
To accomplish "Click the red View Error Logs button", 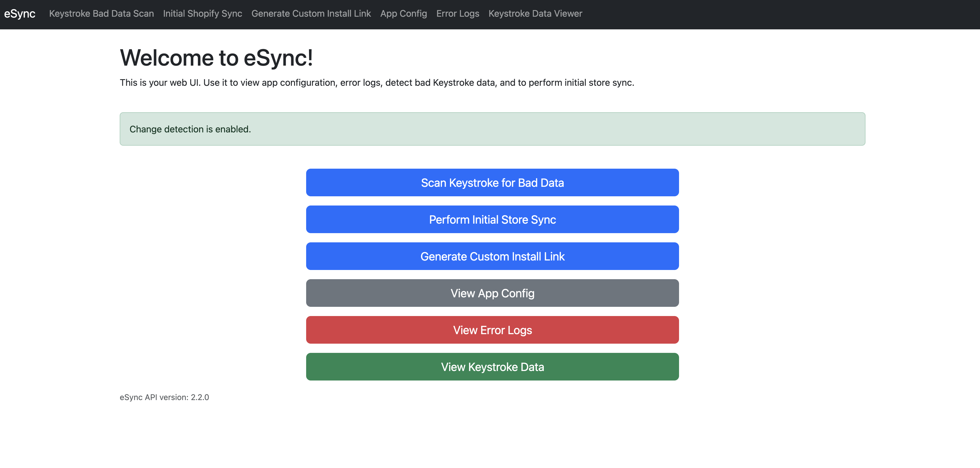I will click(492, 330).
